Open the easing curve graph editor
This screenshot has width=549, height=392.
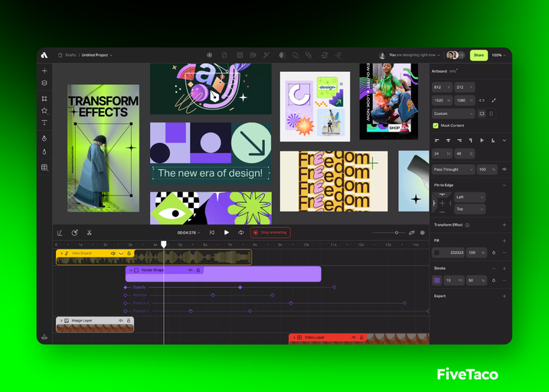click(x=60, y=233)
